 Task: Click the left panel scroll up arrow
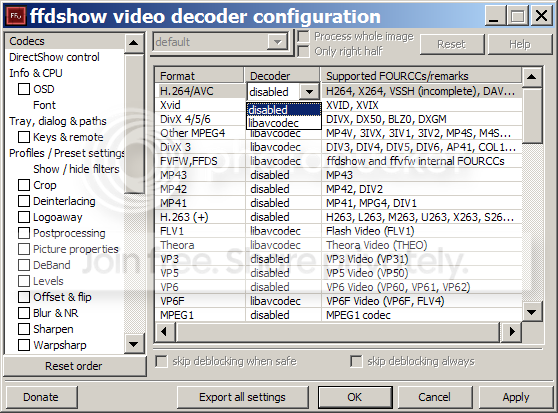[134, 43]
